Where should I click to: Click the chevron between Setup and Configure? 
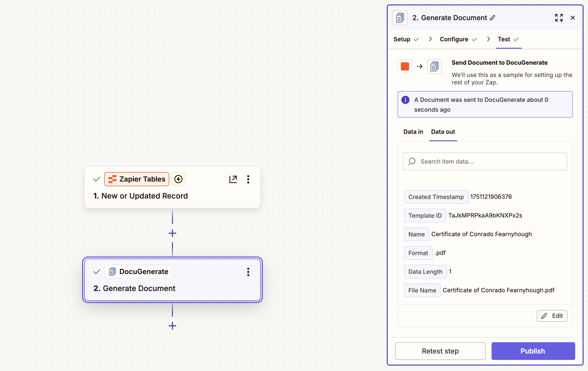430,39
